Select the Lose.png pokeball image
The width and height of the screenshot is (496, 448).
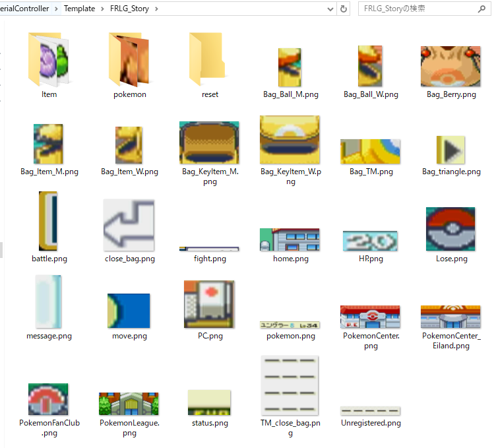point(450,229)
